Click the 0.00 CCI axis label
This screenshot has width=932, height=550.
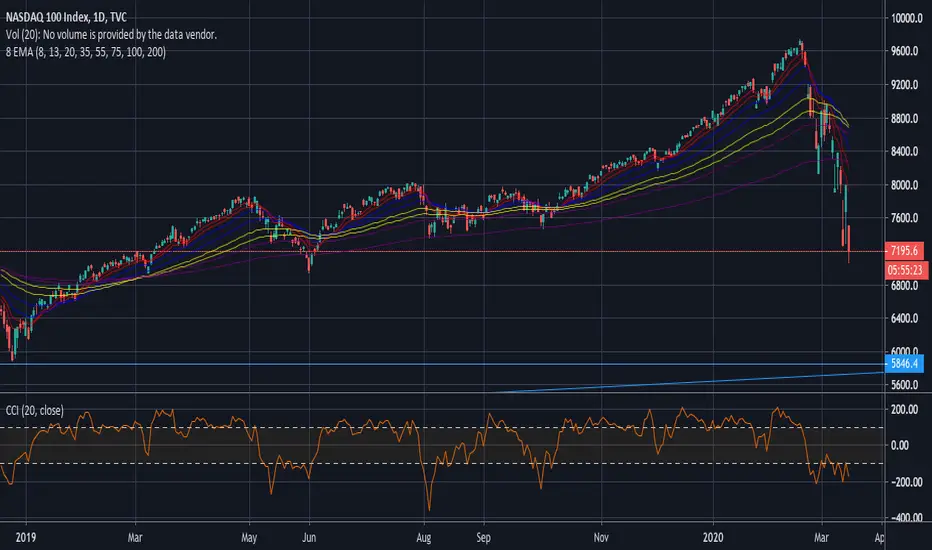click(x=900, y=445)
